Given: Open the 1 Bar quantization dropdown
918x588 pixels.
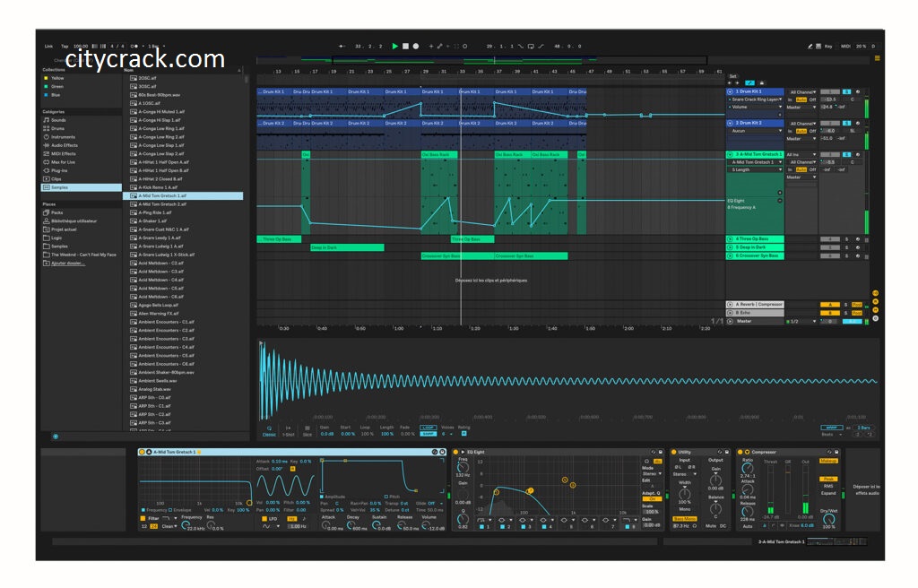Looking at the screenshot, I should point(156,46).
